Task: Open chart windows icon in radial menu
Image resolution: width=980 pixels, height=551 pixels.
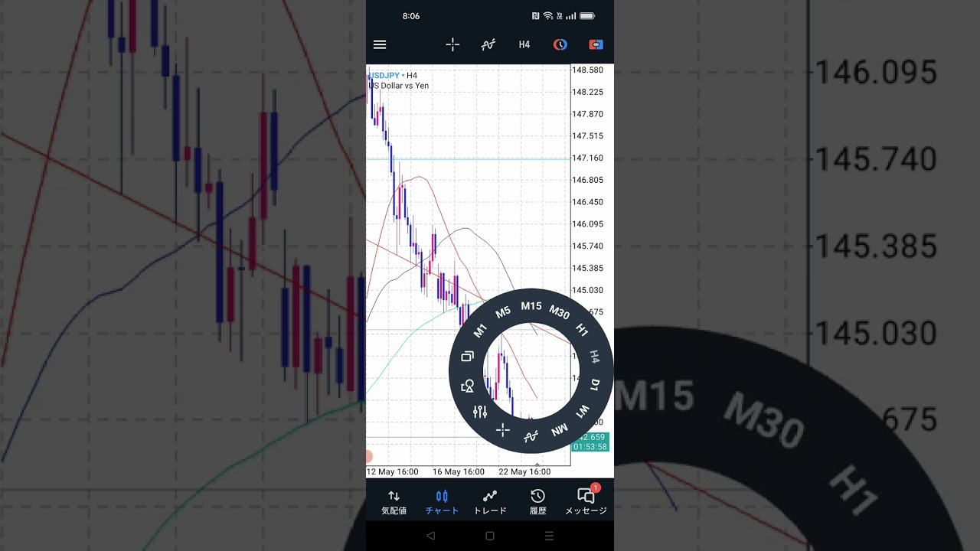Action: (467, 357)
